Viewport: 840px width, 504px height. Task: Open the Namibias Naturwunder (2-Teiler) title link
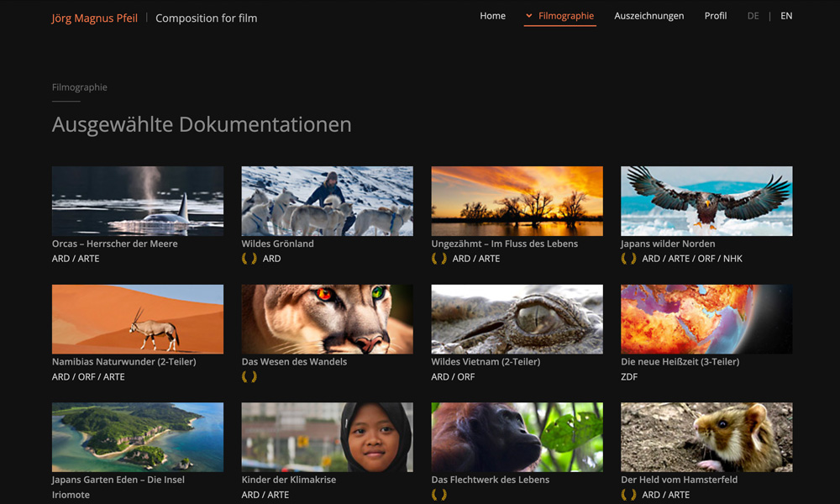click(123, 361)
